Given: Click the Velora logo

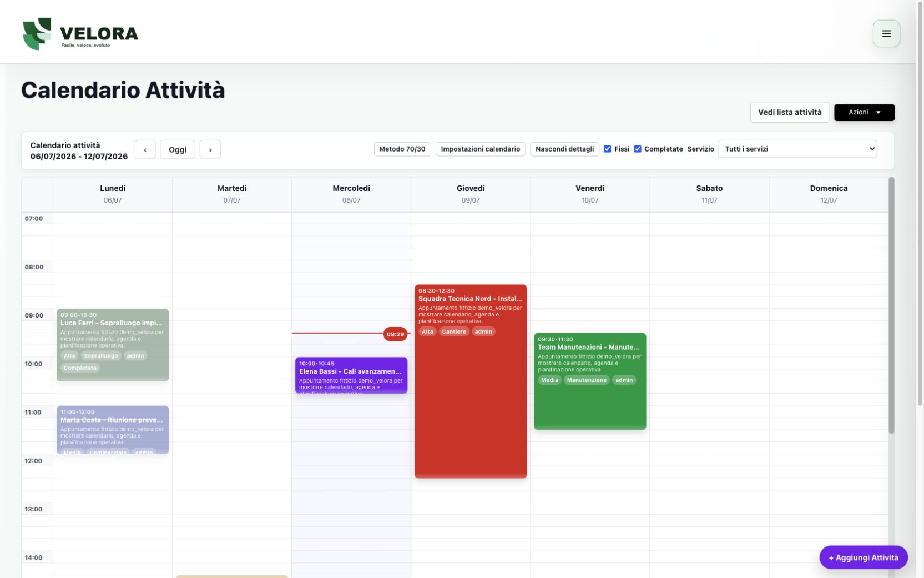Looking at the screenshot, I should point(80,33).
